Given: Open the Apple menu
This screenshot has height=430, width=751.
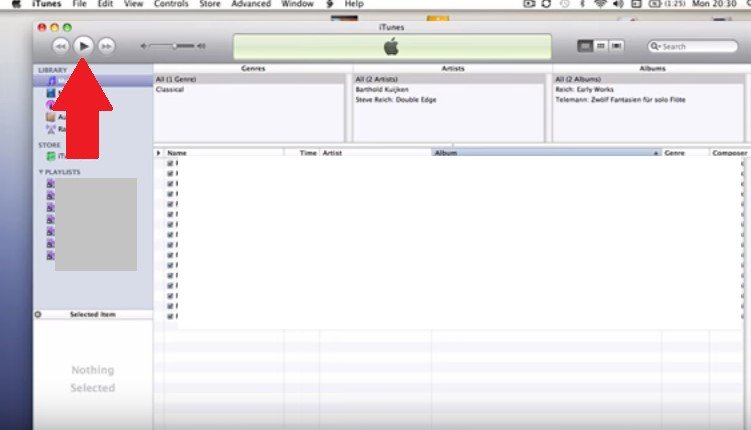Looking at the screenshot, I should point(17,4).
